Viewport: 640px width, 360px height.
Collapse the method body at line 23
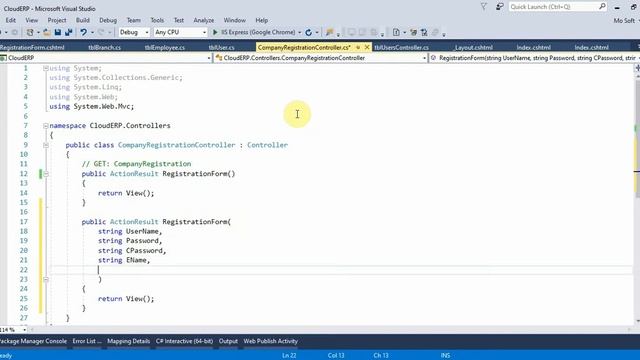[x=46, y=280]
